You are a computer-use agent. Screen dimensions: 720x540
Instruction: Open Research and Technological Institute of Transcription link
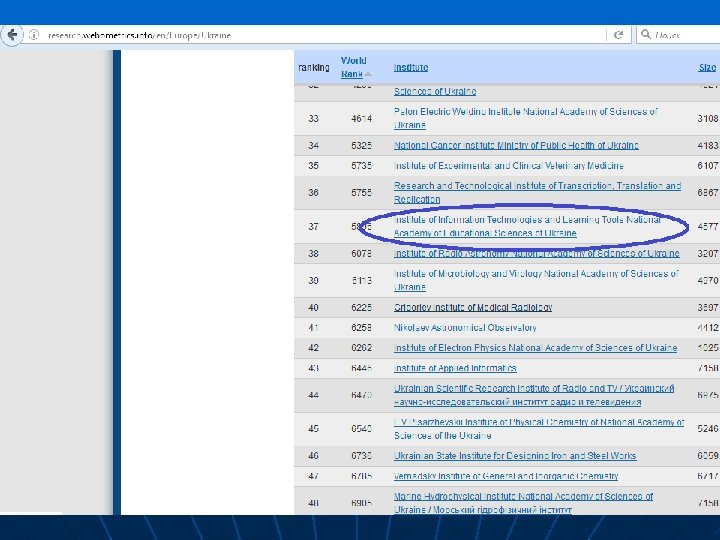pos(537,192)
